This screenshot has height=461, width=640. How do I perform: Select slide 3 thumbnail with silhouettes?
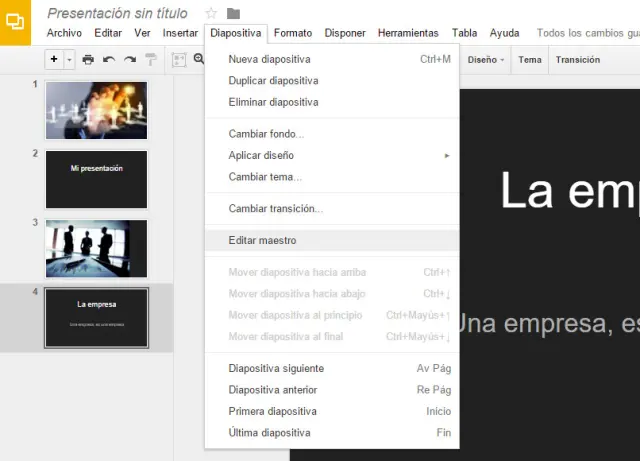[x=96, y=248]
